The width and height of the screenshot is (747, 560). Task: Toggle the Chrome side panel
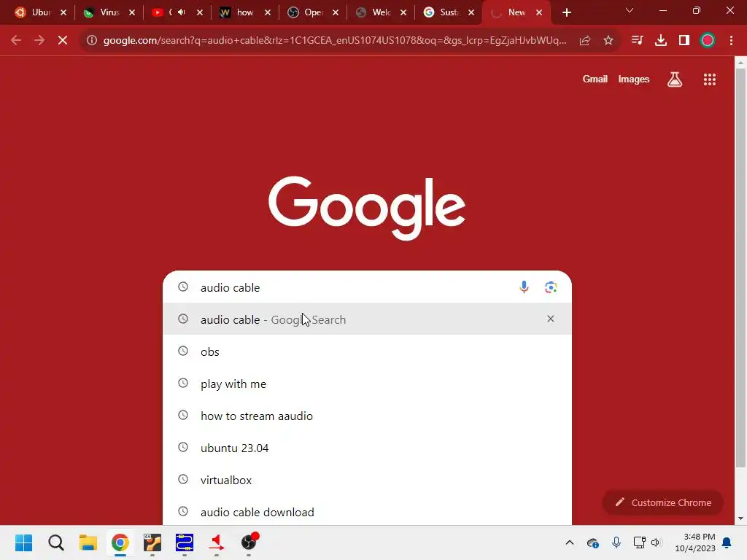[684, 40]
